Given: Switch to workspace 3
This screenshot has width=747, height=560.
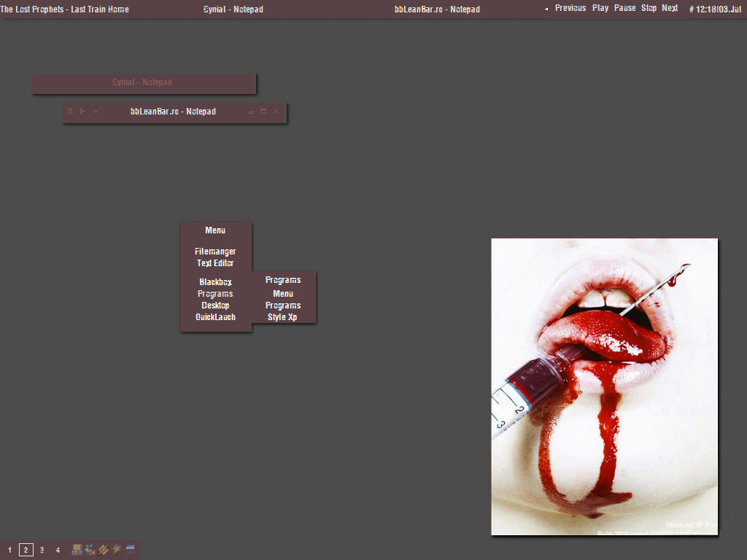Looking at the screenshot, I should tap(42, 550).
